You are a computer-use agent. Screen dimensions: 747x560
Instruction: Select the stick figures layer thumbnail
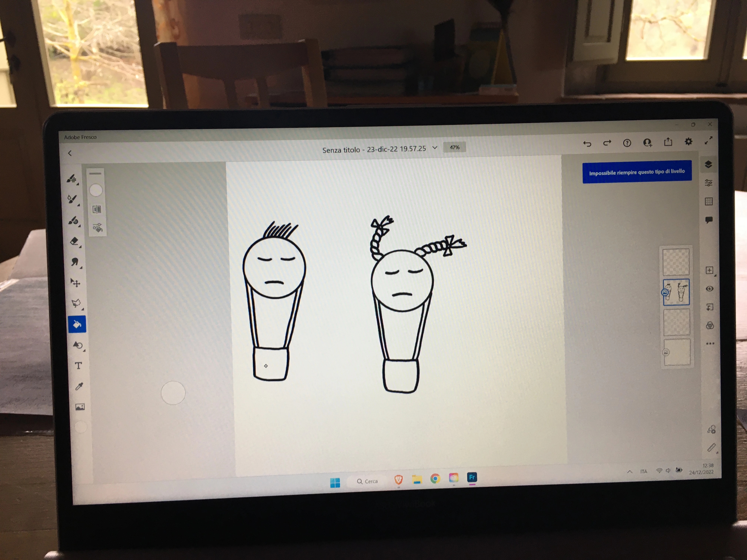point(676,292)
